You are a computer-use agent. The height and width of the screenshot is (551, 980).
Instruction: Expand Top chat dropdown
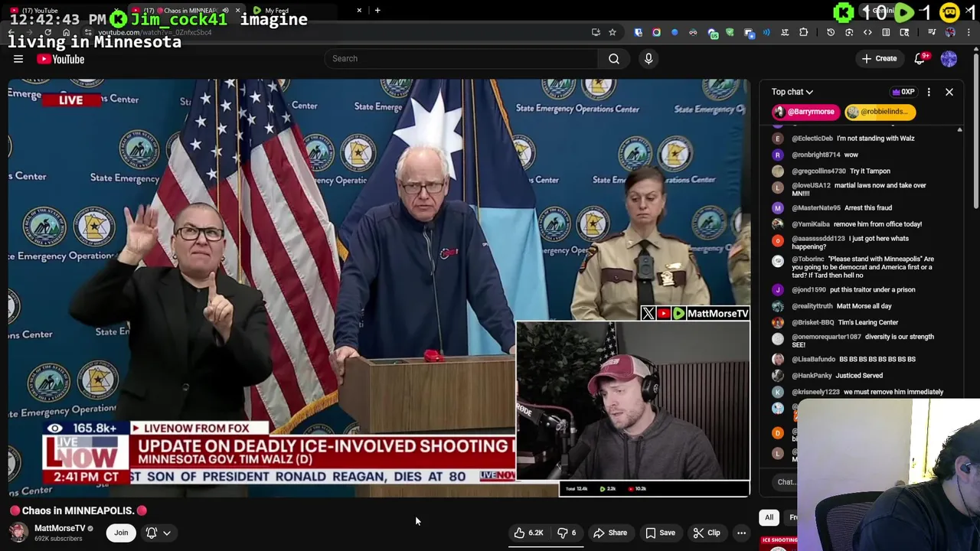(x=792, y=92)
